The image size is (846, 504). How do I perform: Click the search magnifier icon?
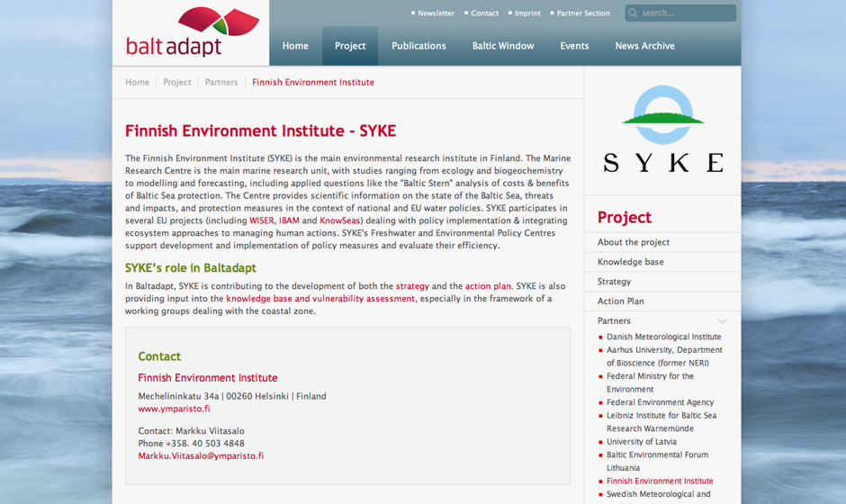pos(633,13)
